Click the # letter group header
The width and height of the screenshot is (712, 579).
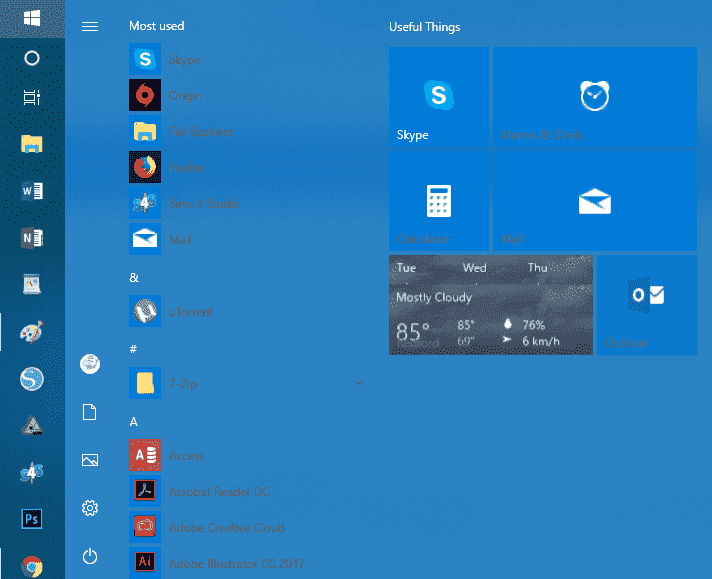click(133, 349)
